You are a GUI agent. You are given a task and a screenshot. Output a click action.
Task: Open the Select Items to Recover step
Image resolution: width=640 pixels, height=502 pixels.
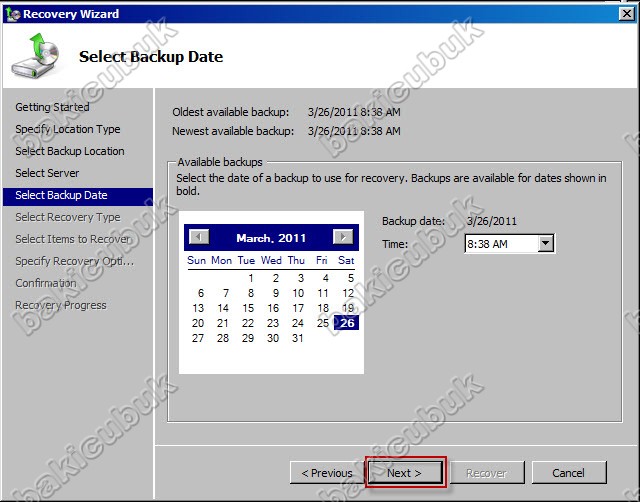pos(73,239)
